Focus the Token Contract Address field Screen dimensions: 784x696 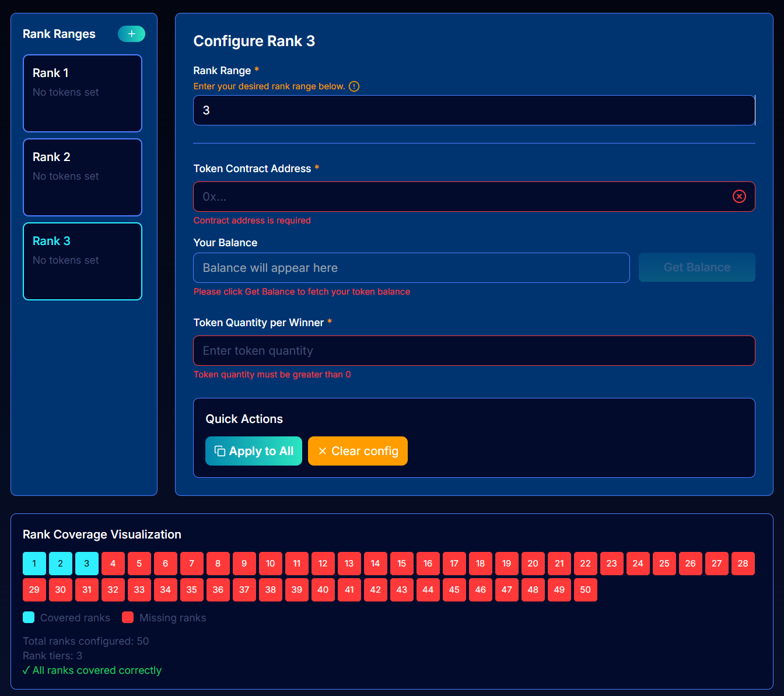[x=461, y=197]
